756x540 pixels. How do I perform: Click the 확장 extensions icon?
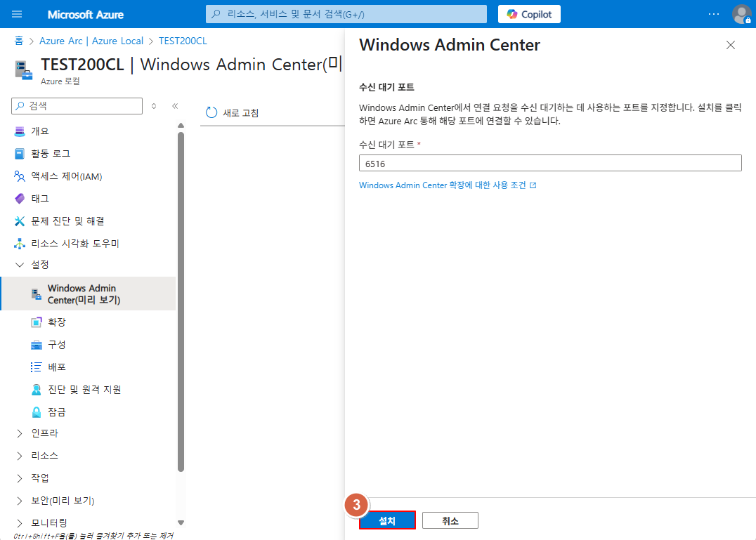(x=36, y=322)
